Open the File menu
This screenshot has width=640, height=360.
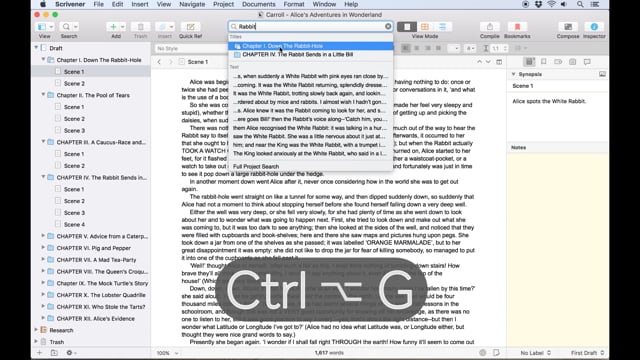point(98,4)
